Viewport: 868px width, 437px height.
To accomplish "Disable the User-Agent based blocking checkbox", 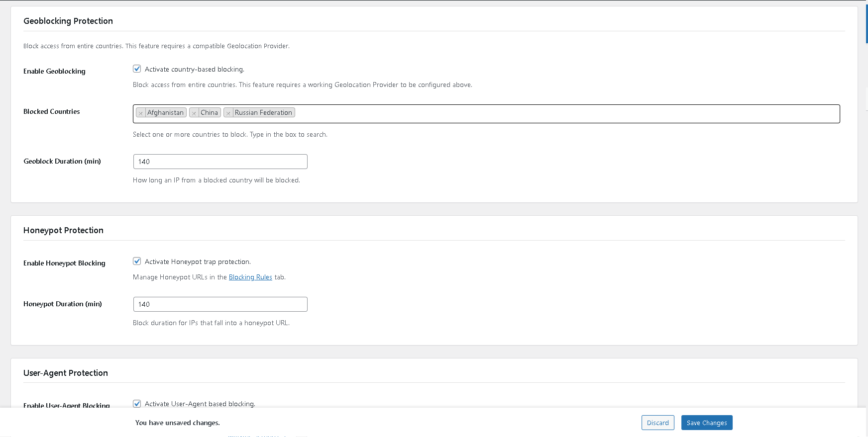I will click(137, 404).
